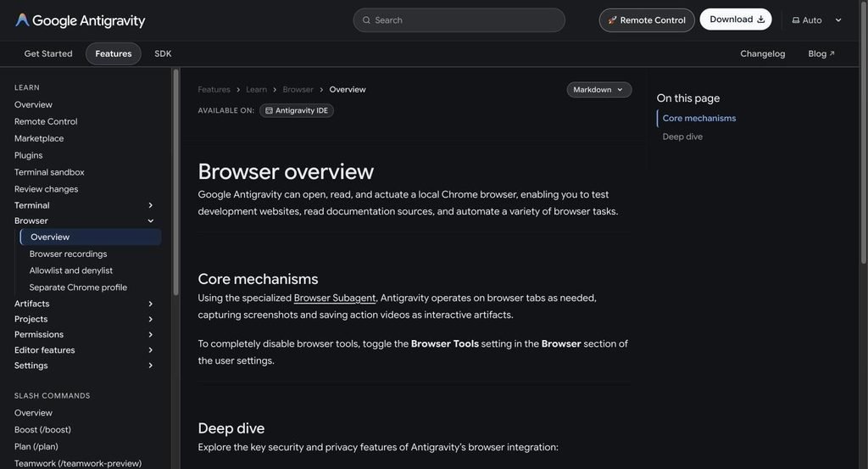Click the Blog external link arrow

coord(832,53)
